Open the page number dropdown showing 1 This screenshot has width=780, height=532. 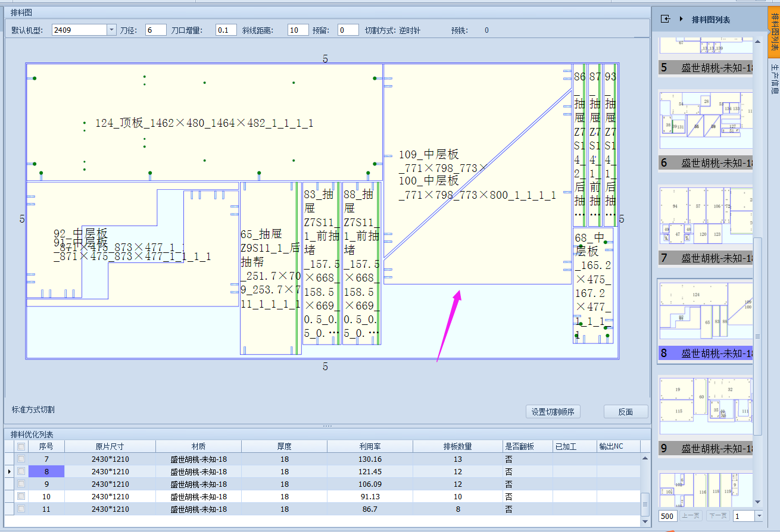tap(758, 516)
